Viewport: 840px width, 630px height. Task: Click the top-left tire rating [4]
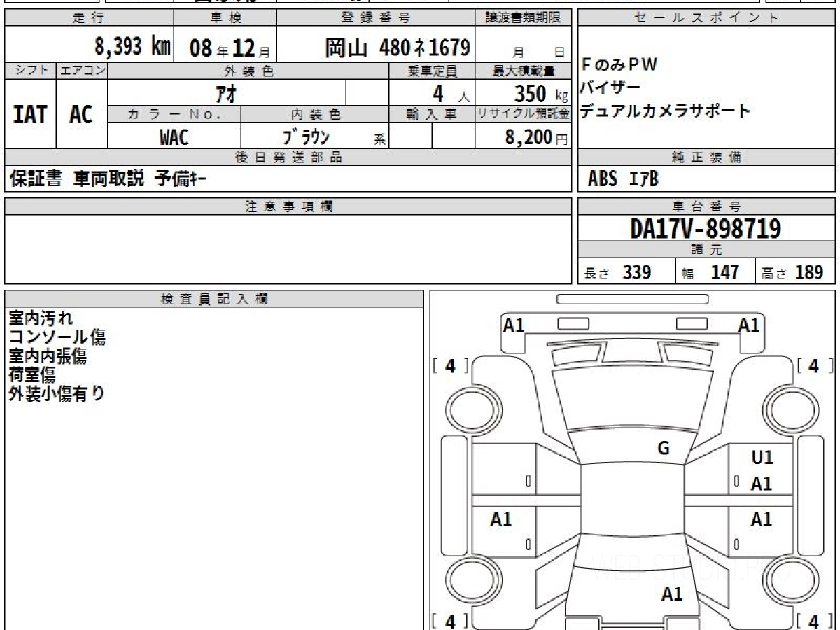(x=450, y=365)
